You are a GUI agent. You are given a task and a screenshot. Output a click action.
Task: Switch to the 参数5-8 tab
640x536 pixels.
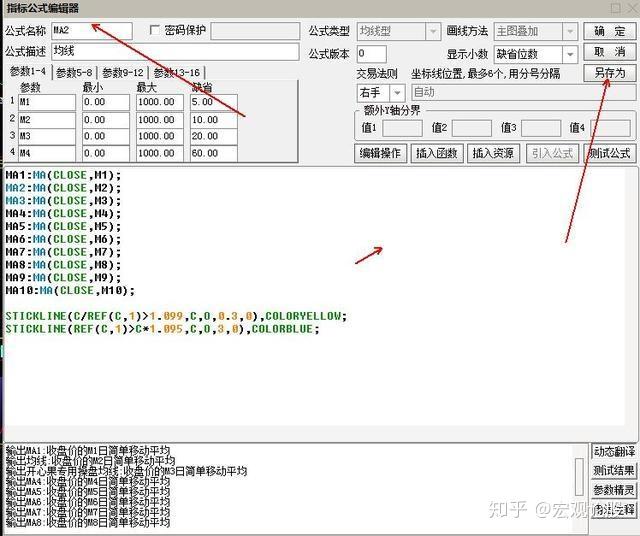pyautogui.click(x=74, y=73)
